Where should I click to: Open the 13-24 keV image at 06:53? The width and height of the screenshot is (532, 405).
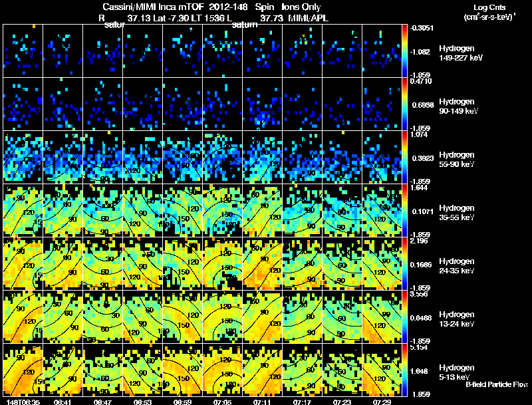(142, 317)
